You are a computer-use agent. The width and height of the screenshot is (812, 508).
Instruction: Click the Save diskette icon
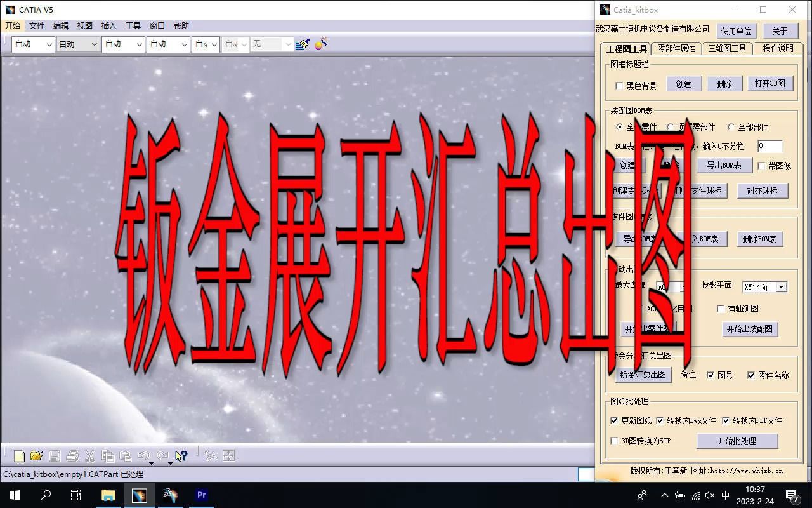click(55, 455)
